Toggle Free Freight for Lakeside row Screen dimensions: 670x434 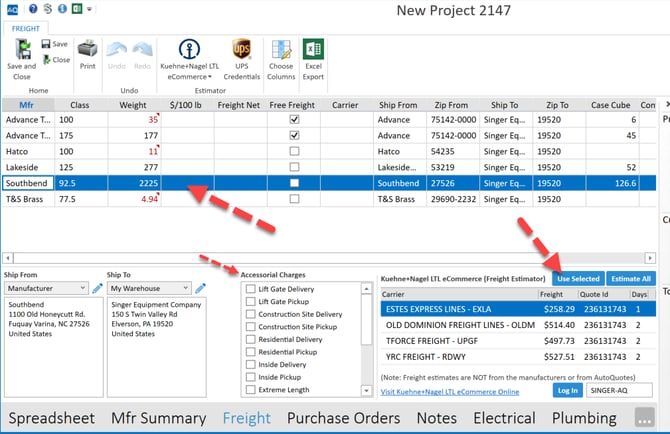pyautogui.click(x=294, y=167)
